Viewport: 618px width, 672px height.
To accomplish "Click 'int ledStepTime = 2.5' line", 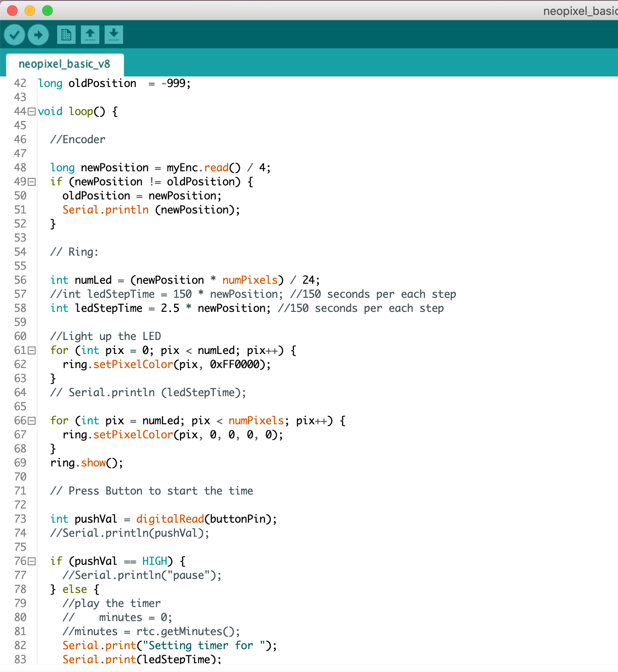I will coord(247,308).
